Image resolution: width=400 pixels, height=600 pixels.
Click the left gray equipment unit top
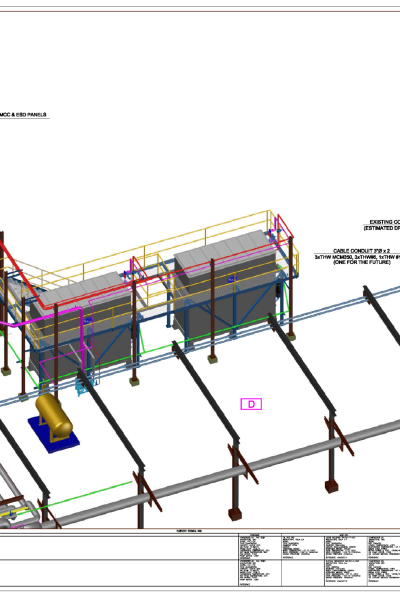pos(82,290)
